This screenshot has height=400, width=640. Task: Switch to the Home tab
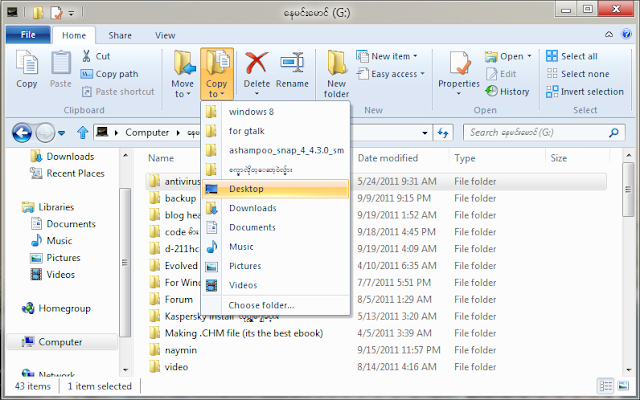point(74,36)
